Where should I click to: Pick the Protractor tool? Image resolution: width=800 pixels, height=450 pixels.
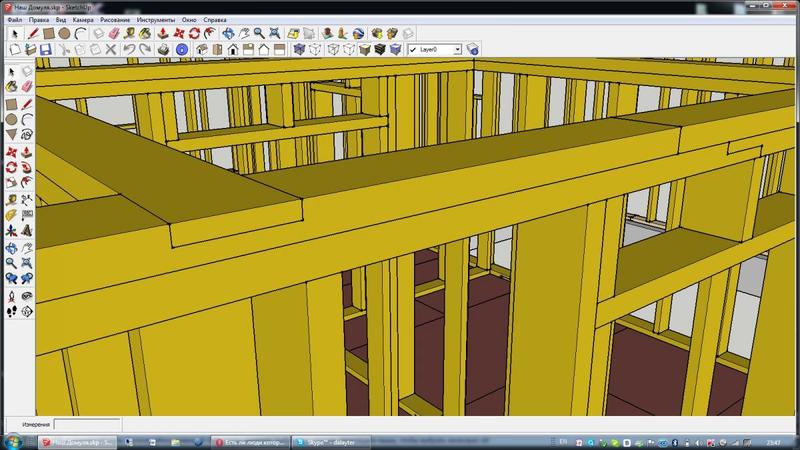(13, 214)
